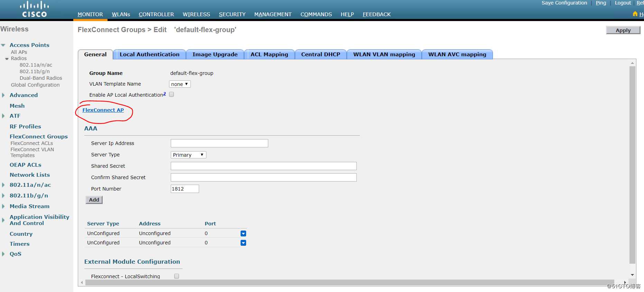Open the MANAGEMENT menu
This screenshot has width=644, height=292.
[273, 14]
